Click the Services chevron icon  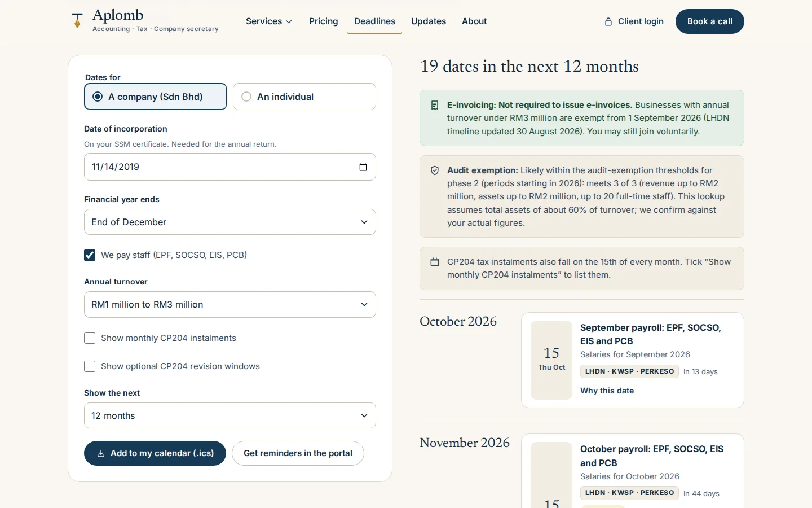tap(289, 22)
